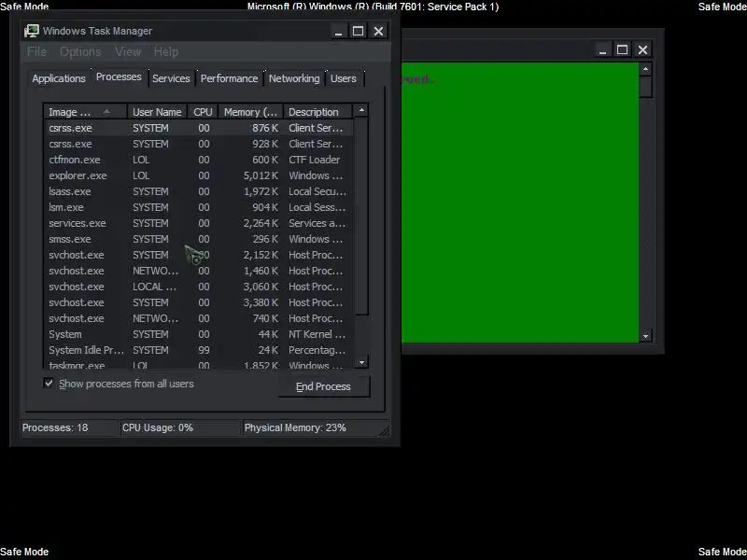
Task: Sort by Image Name column header
Action: click(x=85, y=112)
